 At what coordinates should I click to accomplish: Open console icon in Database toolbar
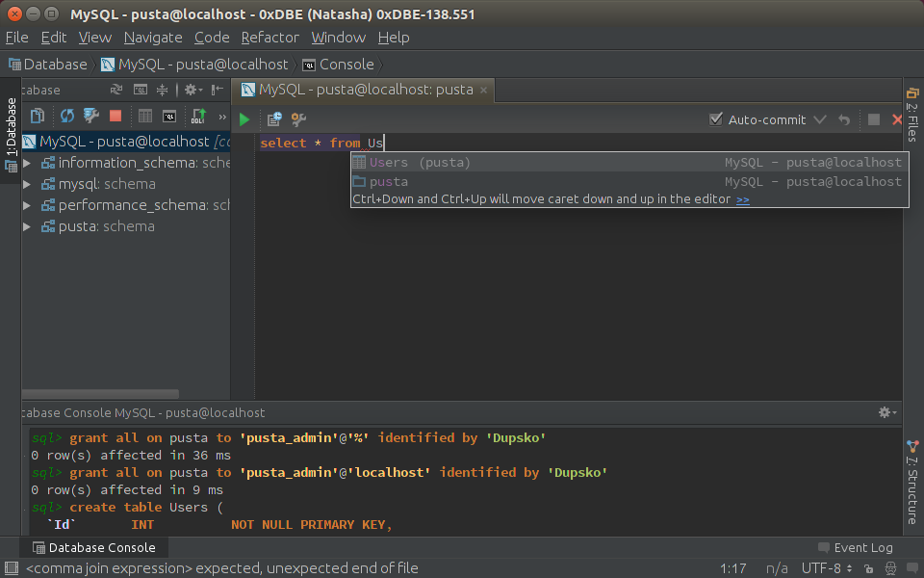tap(169, 116)
